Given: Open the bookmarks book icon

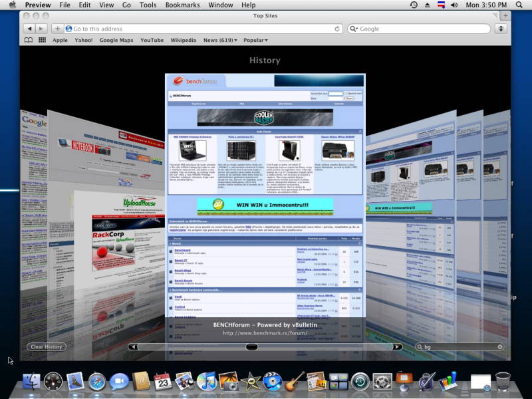Looking at the screenshot, I should coord(29,40).
